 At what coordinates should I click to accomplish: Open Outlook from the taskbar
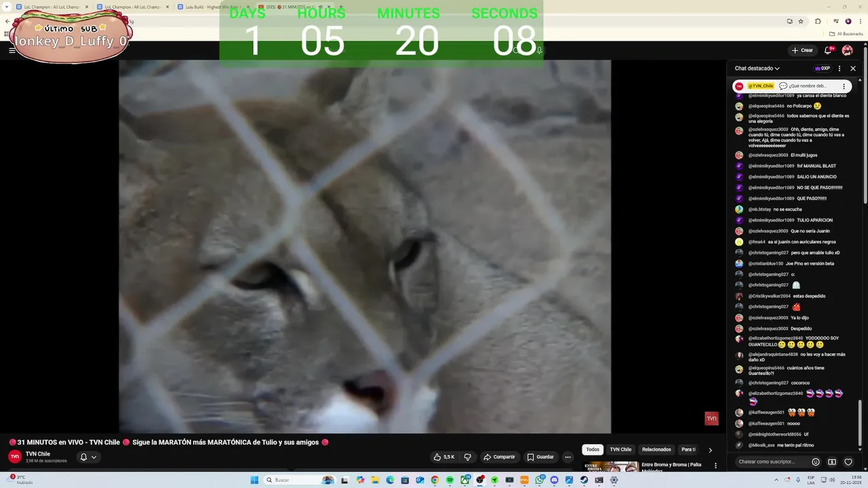420,480
